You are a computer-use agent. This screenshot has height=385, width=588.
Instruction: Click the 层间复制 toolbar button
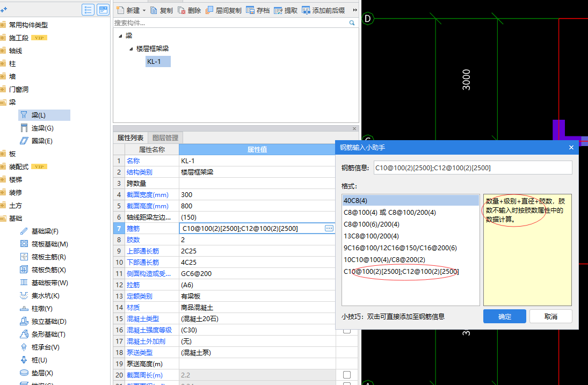pyautogui.click(x=223, y=10)
